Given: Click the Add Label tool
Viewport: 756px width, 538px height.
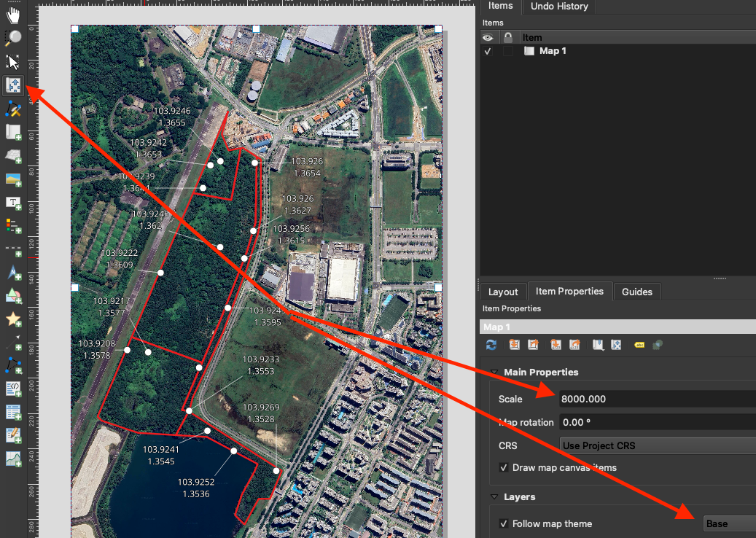Looking at the screenshot, I should pos(13,203).
